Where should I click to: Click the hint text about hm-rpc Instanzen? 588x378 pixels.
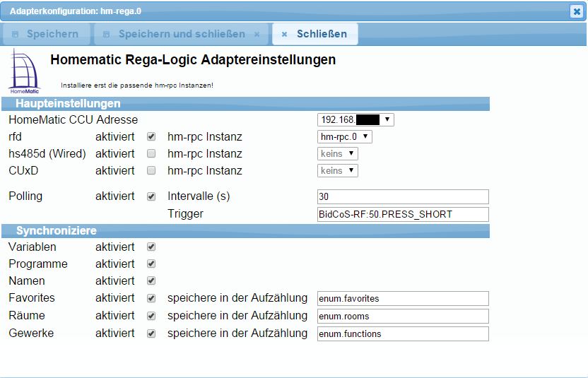[137, 85]
